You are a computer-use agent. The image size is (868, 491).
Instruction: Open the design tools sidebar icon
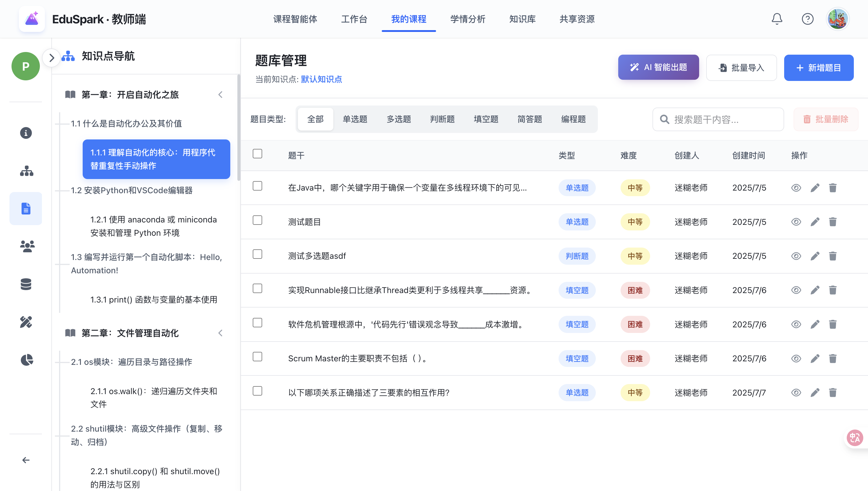click(26, 322)
